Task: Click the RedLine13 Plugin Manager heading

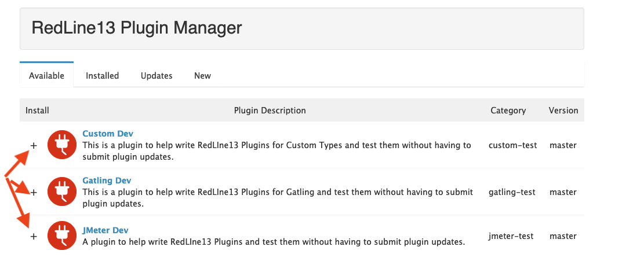Action: click(137, 28)
